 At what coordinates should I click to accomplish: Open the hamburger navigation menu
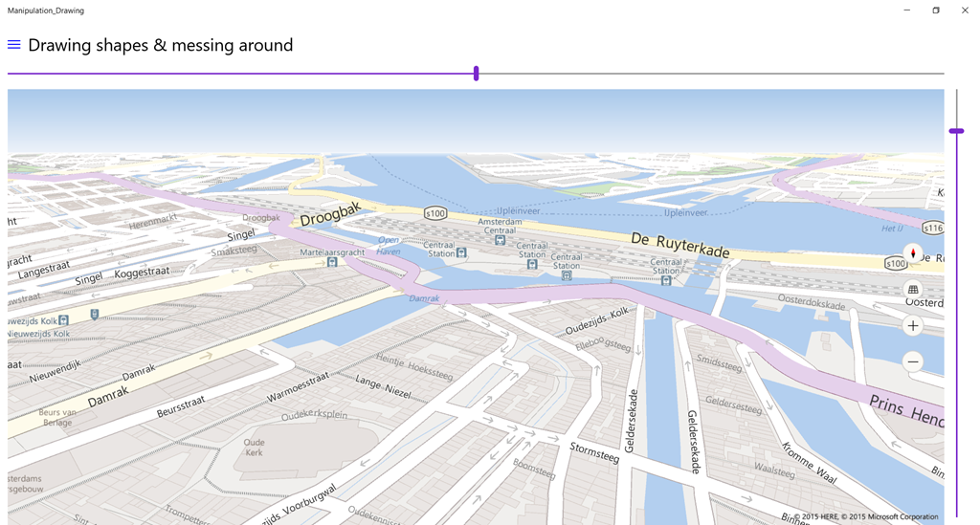[13, 44]
